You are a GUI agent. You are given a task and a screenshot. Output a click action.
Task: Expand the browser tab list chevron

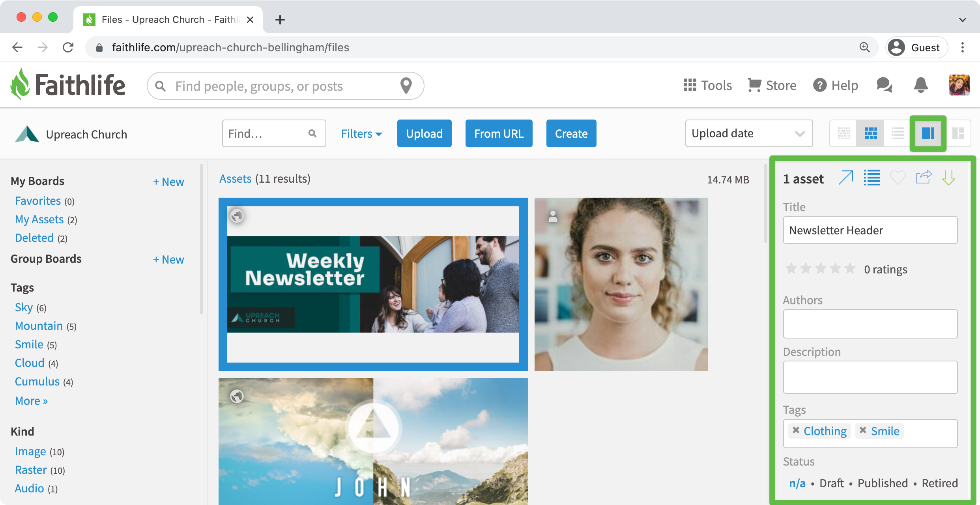point(963,20)
